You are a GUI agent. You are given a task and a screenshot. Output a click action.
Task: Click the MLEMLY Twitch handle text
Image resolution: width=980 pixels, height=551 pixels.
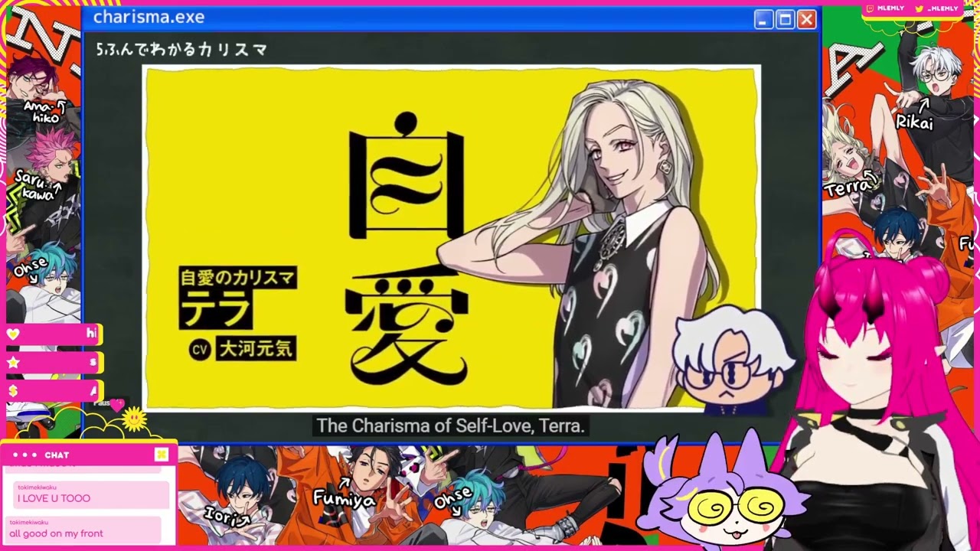pos(891,8)
